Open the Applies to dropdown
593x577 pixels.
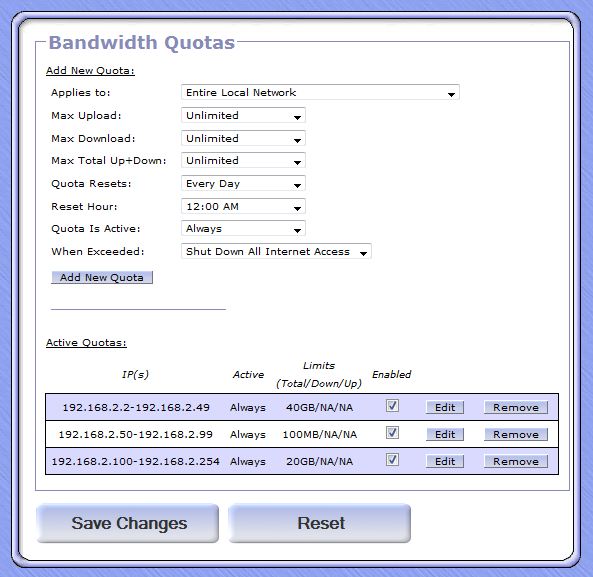coord(320,93)
